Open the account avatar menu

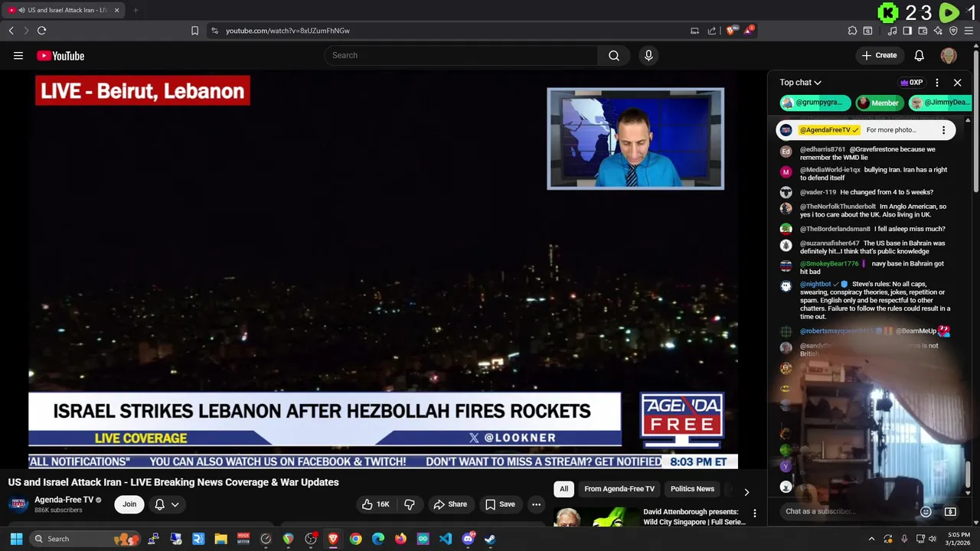click(x=949, y=55)
